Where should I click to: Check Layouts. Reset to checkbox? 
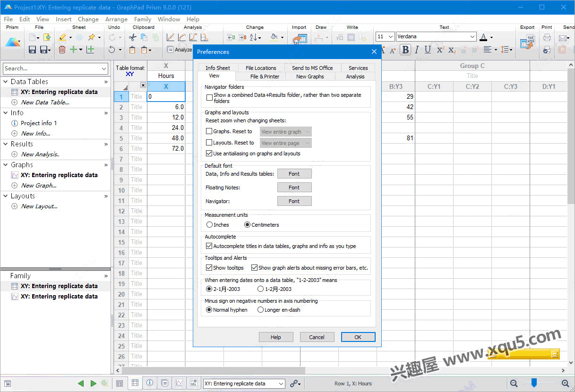209,143
